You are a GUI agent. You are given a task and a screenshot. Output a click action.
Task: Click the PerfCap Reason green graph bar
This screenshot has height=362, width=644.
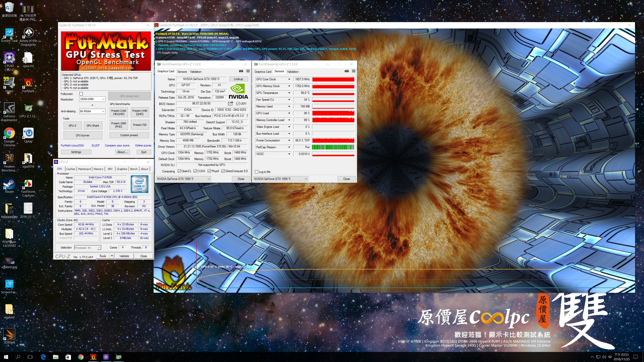pos(333,147)
